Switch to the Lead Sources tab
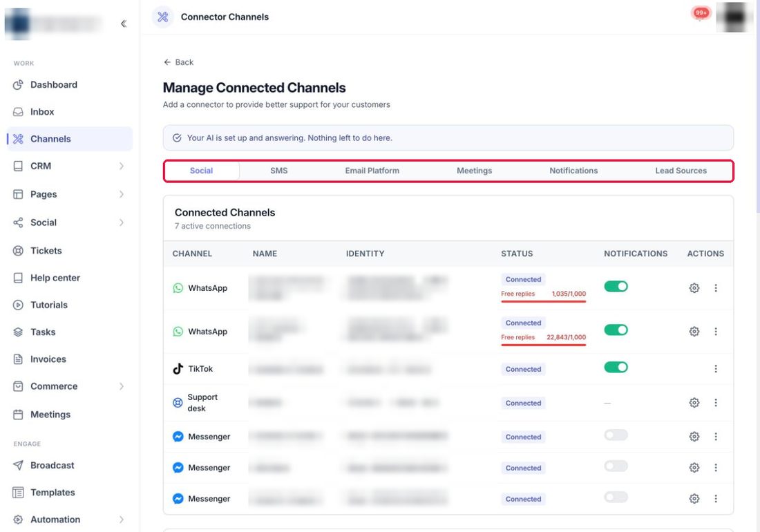760x532 pixels. pos(681,171)
